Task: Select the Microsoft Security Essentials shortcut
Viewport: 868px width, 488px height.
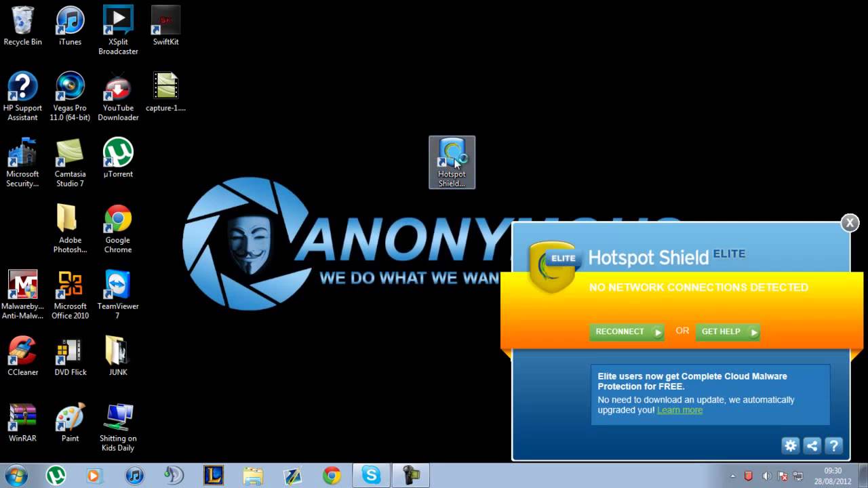Action: click(22, 163)
